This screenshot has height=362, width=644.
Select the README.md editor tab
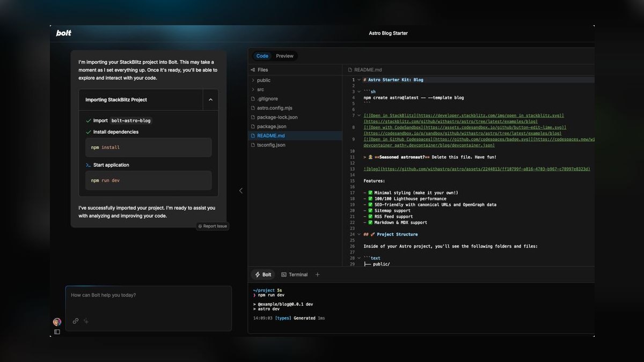(365, 70)
